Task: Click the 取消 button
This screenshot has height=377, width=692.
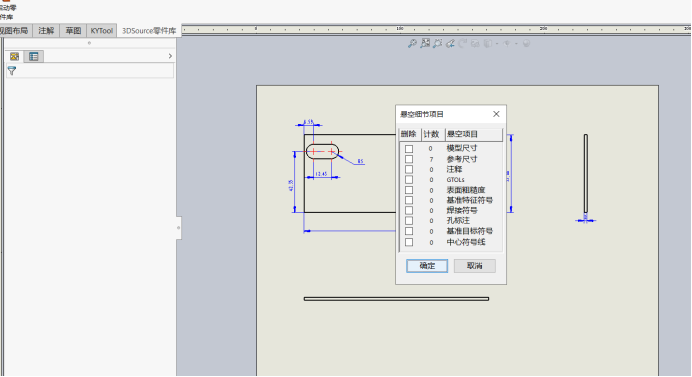Action: pos(474,266)
